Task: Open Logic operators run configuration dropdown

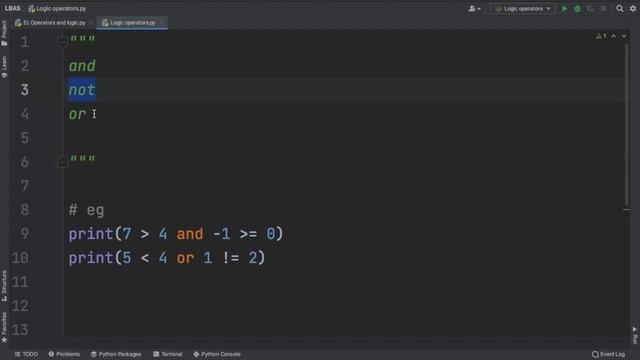Action: pyautogui.click(x=522, y=9)
